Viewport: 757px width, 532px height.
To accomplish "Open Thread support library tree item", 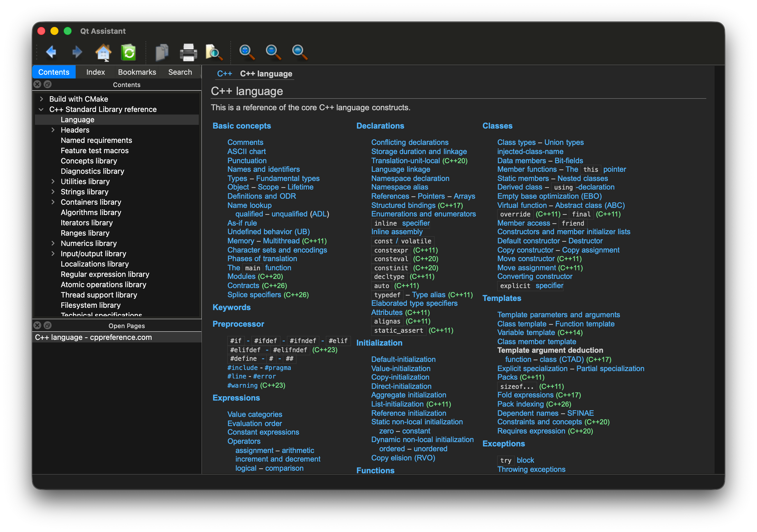I will point(99,295).
